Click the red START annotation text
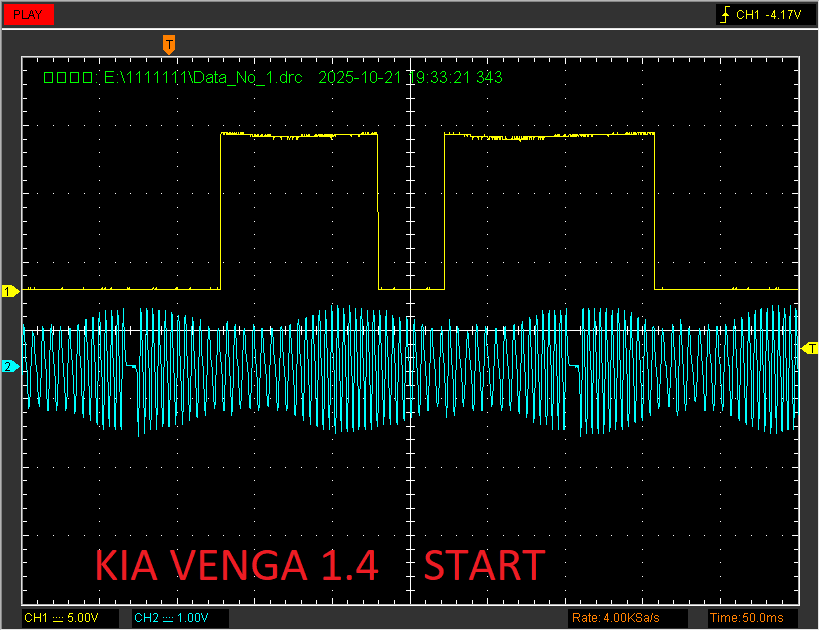The width and height of the screenshot is (820, 631). click(485, 565)
